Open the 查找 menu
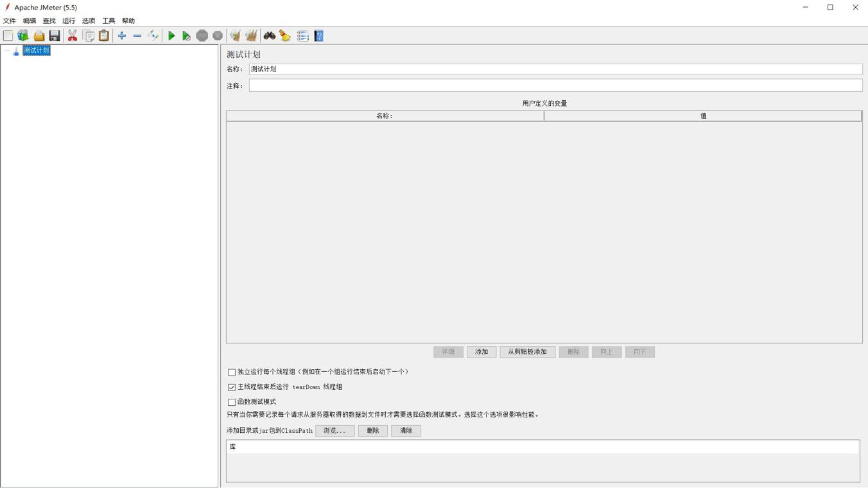Screen dimensions: 868x488 (49, 21)
